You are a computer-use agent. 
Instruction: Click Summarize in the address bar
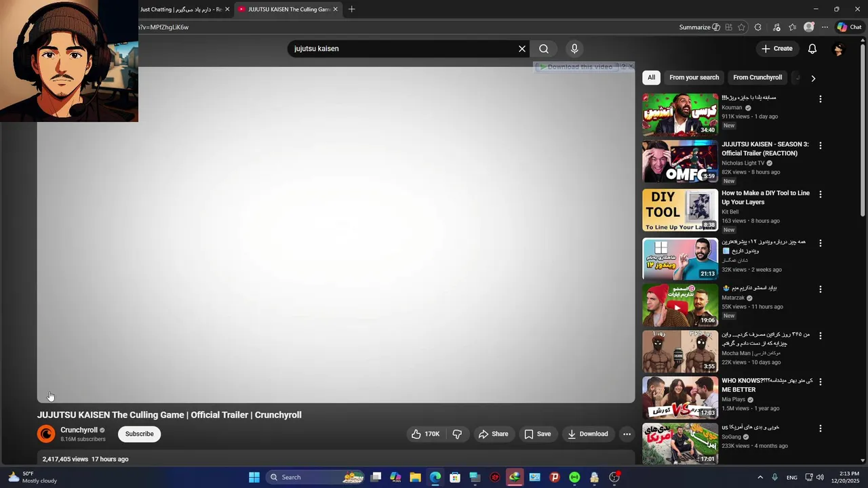[699, 27]
